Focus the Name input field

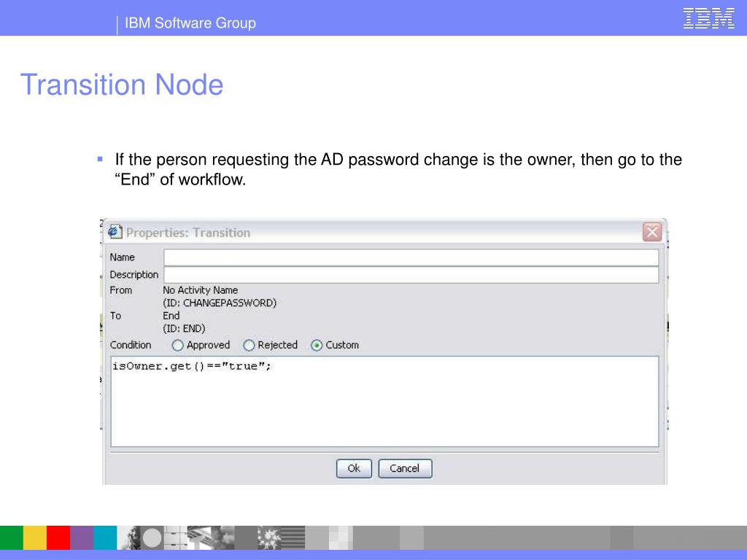point(411,257)
